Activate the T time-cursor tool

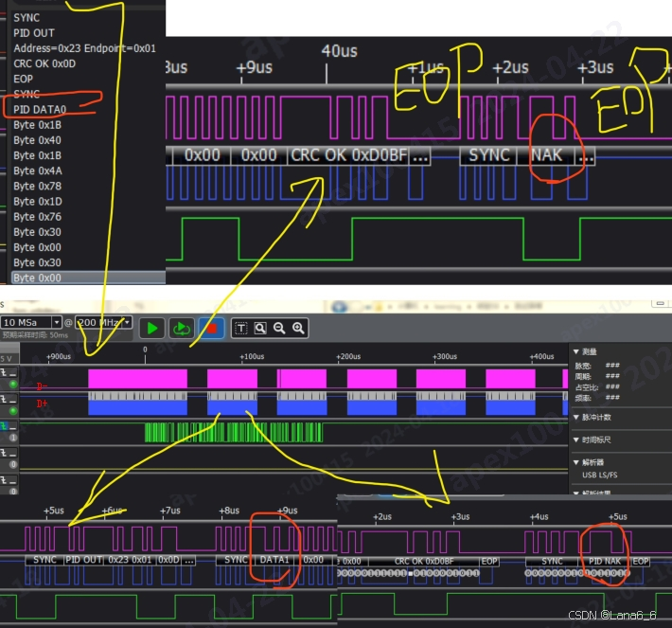241,329
